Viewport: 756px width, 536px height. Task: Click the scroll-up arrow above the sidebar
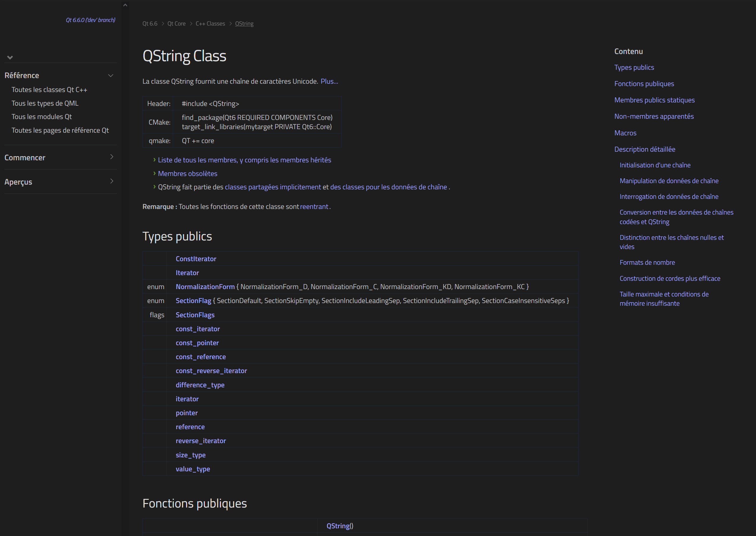[x=125, y=5]
